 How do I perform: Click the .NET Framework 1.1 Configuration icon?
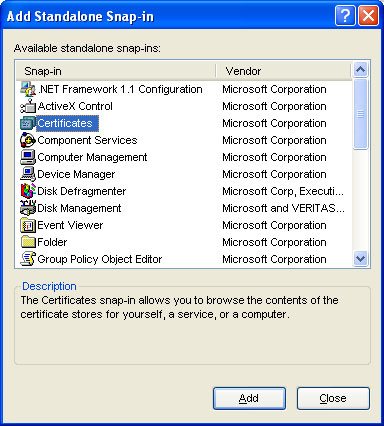[28, 89]
